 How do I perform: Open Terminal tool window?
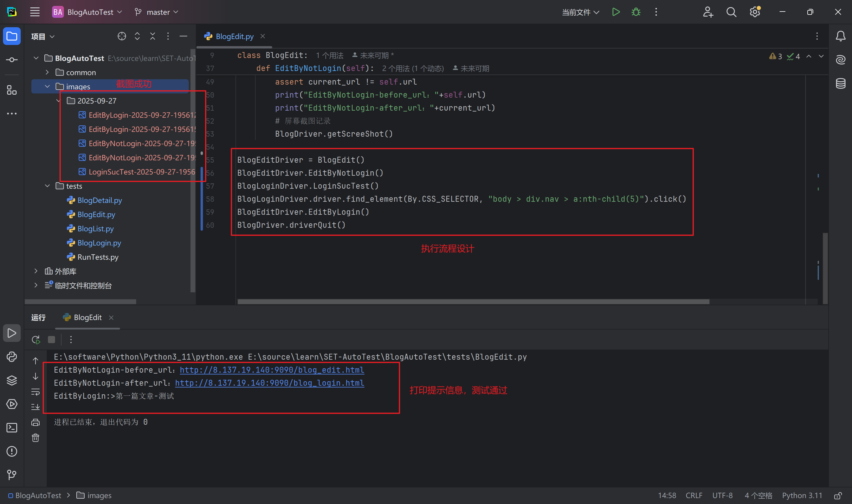point(12,427)
